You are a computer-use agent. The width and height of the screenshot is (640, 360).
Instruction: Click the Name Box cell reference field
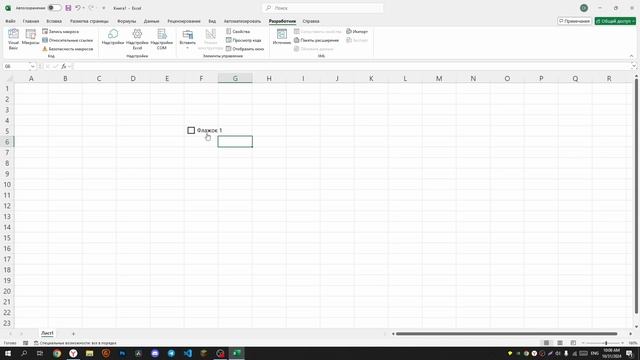pos(16,66)
